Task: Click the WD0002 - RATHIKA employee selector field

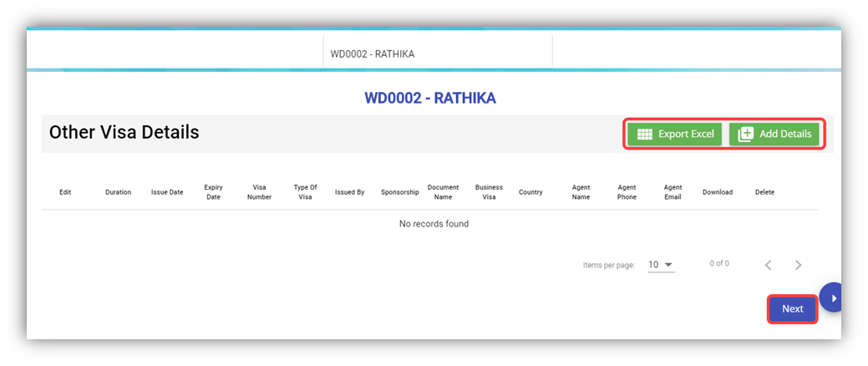Action: point(437,54)
